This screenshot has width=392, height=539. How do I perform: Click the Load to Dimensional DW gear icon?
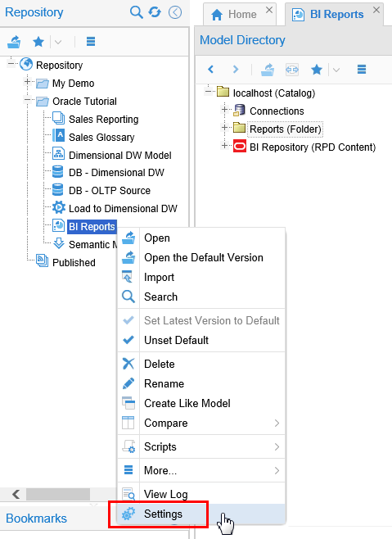point(59,207)
